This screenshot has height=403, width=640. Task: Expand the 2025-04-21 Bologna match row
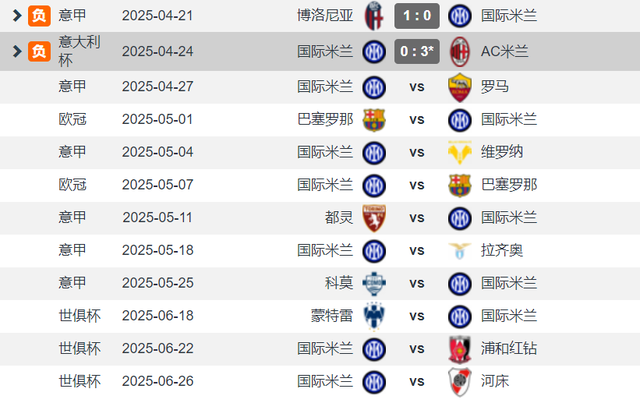tap(16, 16)
